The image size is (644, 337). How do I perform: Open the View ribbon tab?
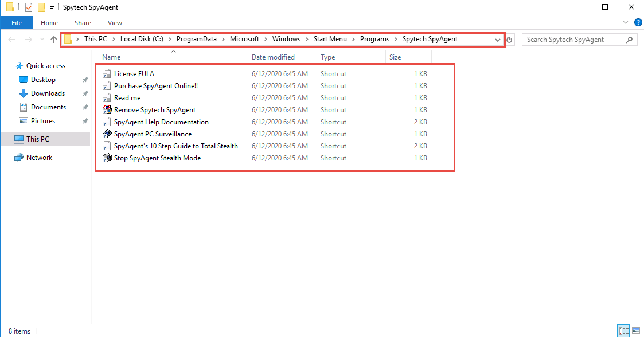[115, 23]
